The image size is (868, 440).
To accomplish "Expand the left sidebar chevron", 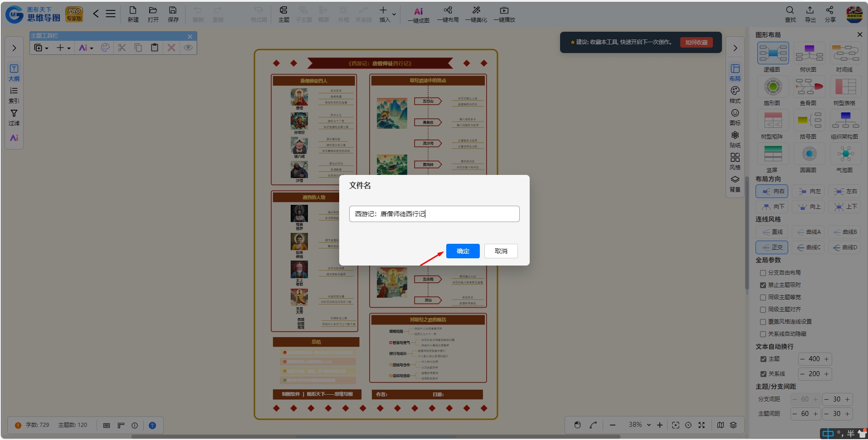I will [14, 48].
